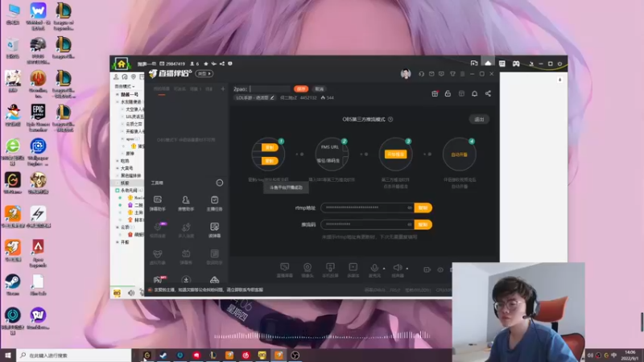Add a screen capture source from bottom bar
The height and width of the screenshot is (362, 644).
pos(285,270)
